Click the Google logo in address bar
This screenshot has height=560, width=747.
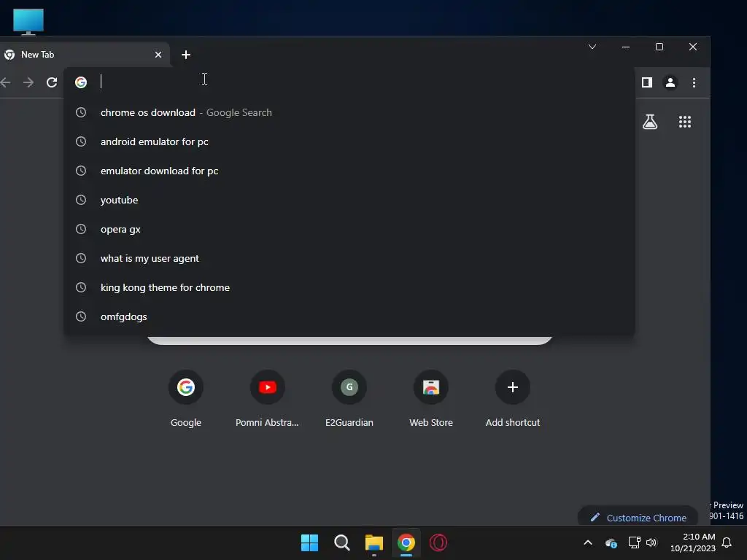81,82
